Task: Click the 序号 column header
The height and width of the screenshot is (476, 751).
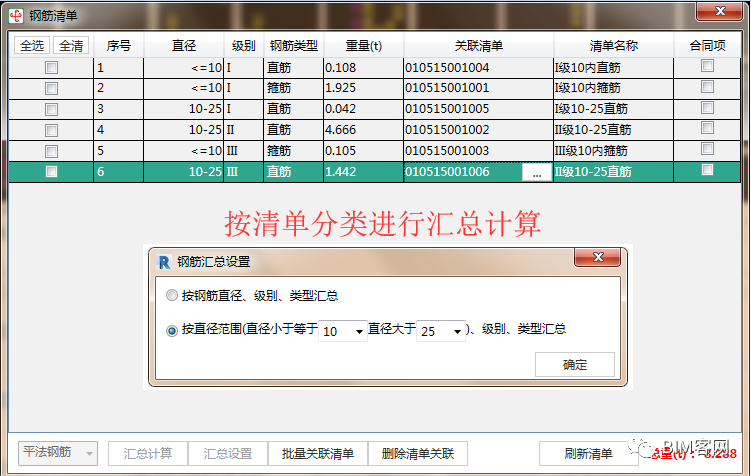Action: point(118,46)
